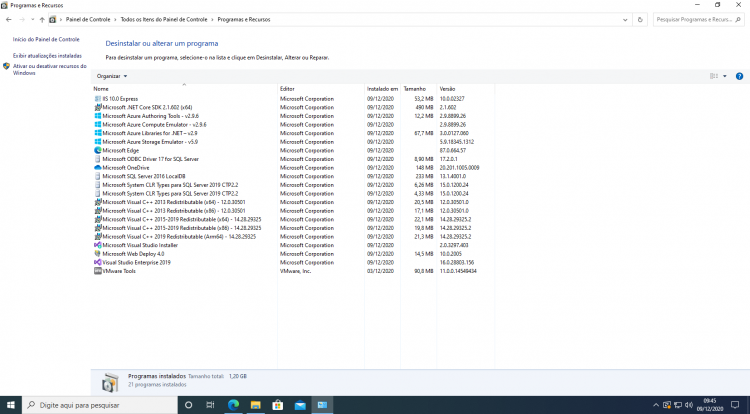Open the Windows Start menu

click(x=11, y=405)
